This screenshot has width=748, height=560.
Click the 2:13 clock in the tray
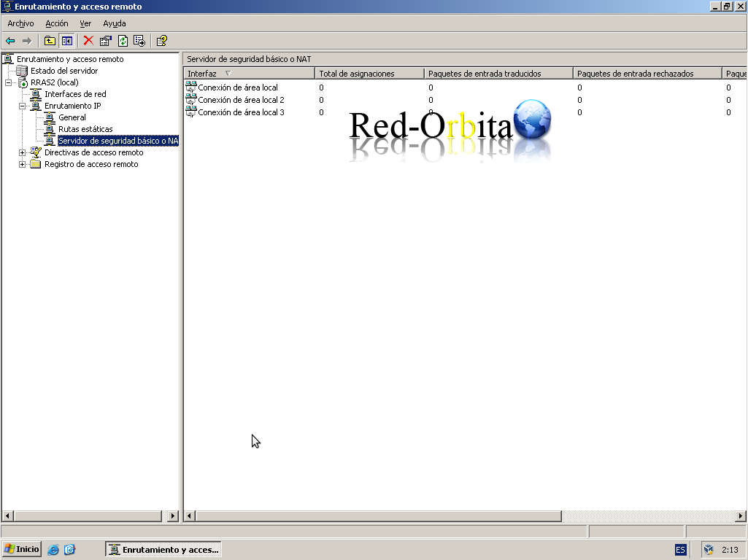click(730, 550)
